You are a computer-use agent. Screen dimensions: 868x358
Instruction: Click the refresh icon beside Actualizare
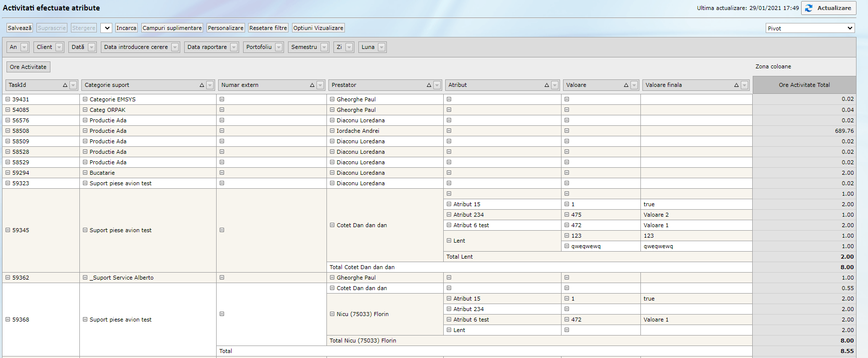[x=809, y=8]
